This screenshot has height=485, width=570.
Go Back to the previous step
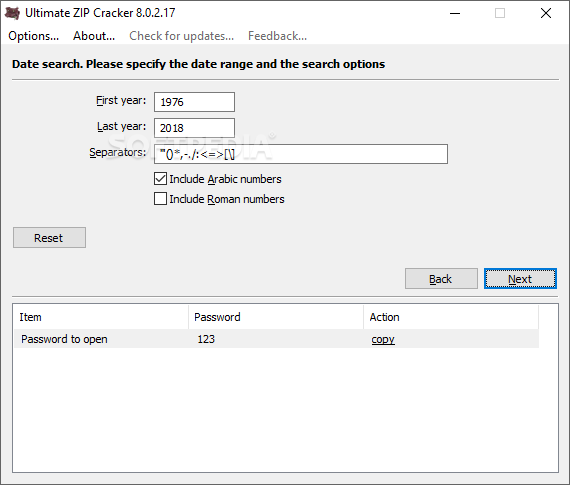(441, 279)
